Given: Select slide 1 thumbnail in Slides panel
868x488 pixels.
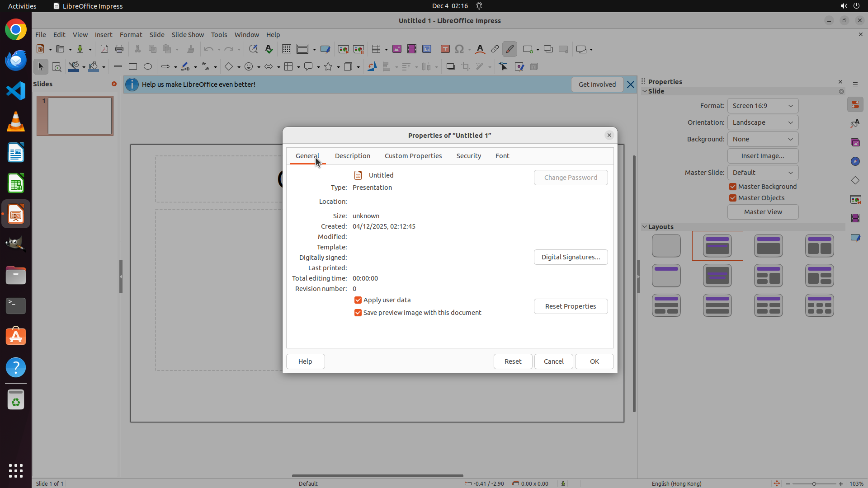Looking at the screenshot, I should click(80, 116).
